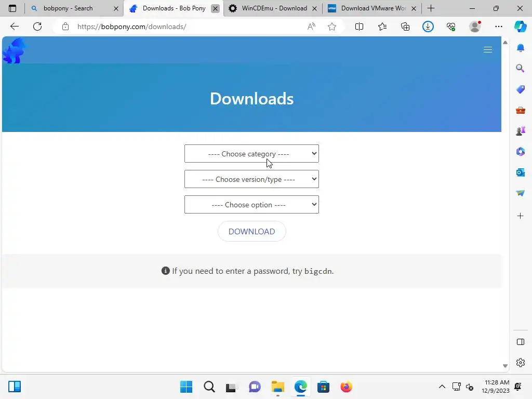Open the profile avatar menu
Viewport: 532px width, 399px height.
tap(475, 26)
